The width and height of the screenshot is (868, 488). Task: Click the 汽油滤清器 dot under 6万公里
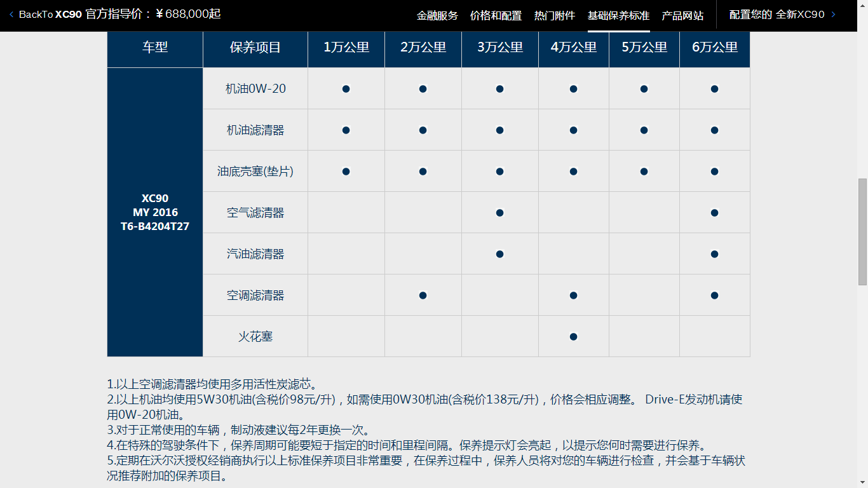tap(714, 254)
